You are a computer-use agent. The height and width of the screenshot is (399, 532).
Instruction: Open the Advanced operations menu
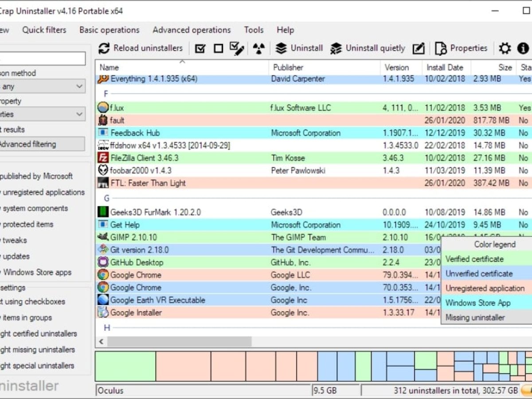coord(192,30)
